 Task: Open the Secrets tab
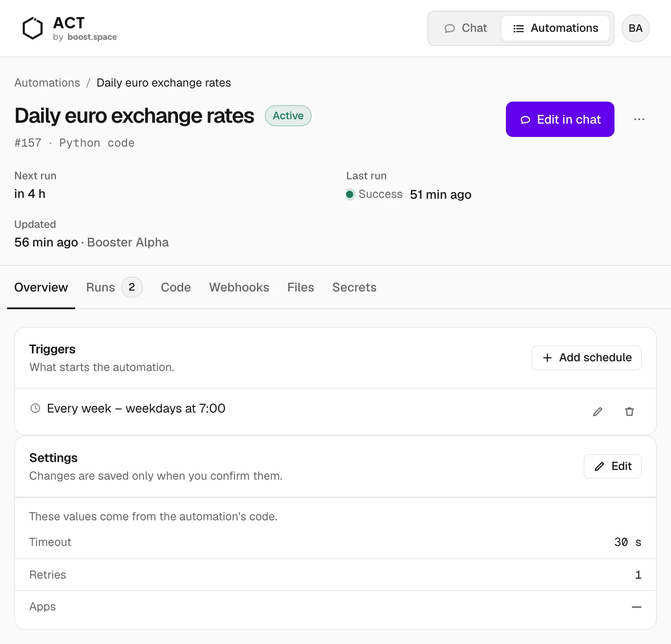pos(354,288)
